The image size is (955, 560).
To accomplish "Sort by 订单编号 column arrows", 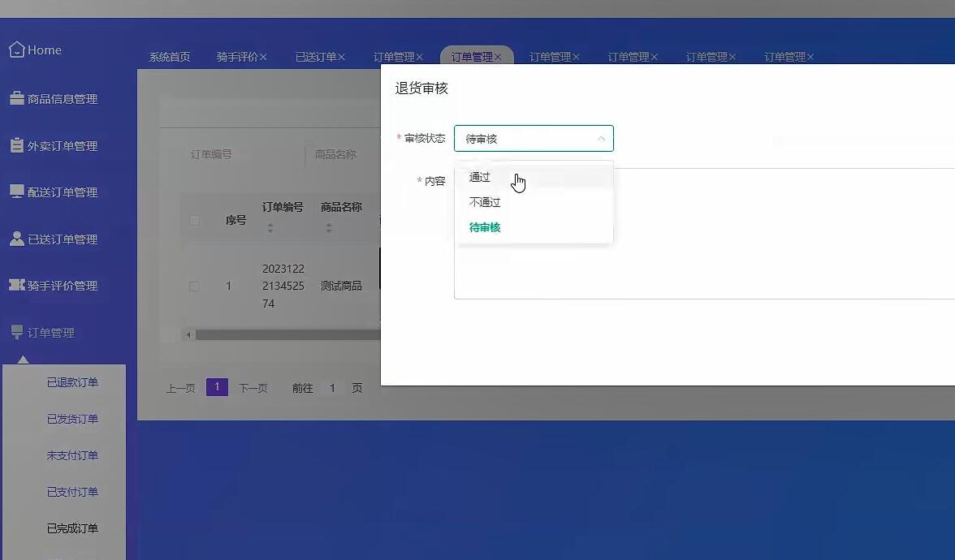I will coord(270,227).
